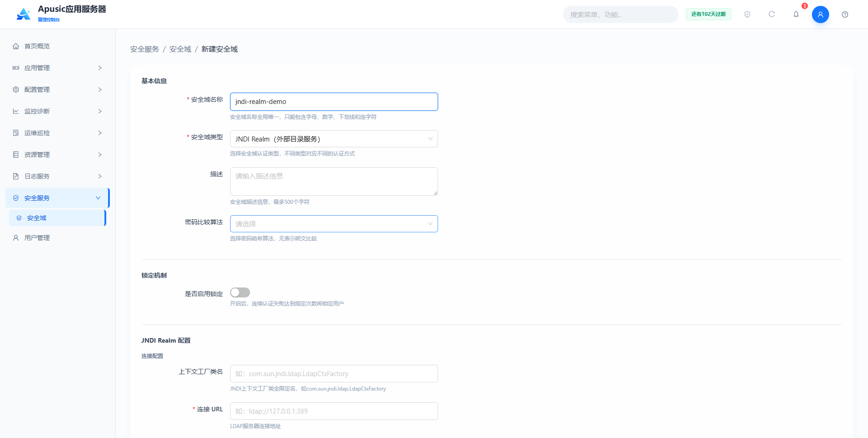Collapse the 安全服务 sidebar menu
The height and width of the screenshot is (438, 868).
[57, 198]
